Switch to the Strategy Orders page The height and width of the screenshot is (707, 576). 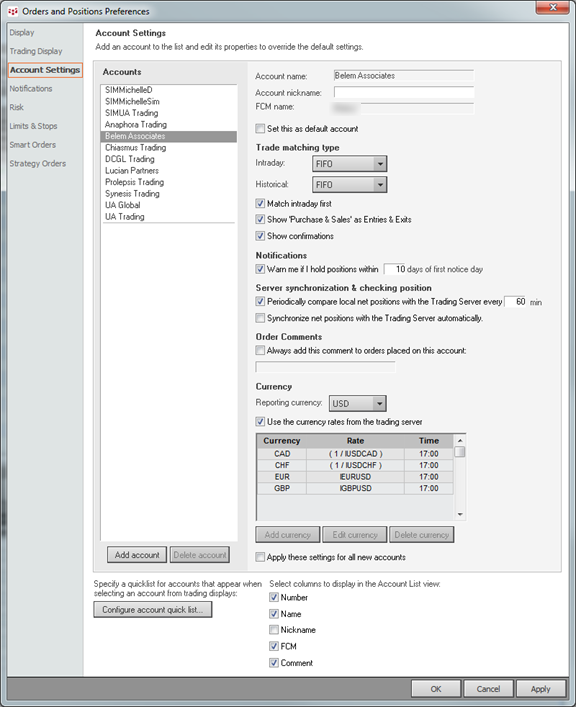click(x=37, y=163)
